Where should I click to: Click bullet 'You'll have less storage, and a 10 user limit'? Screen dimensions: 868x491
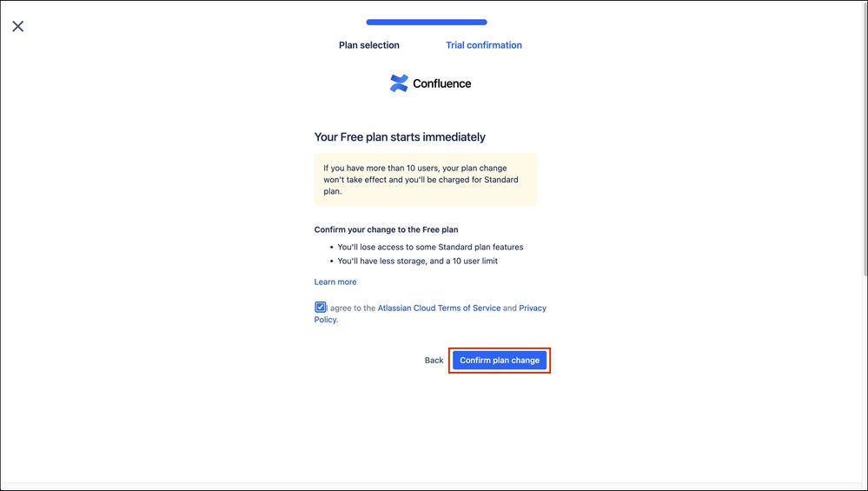point(417,261)
